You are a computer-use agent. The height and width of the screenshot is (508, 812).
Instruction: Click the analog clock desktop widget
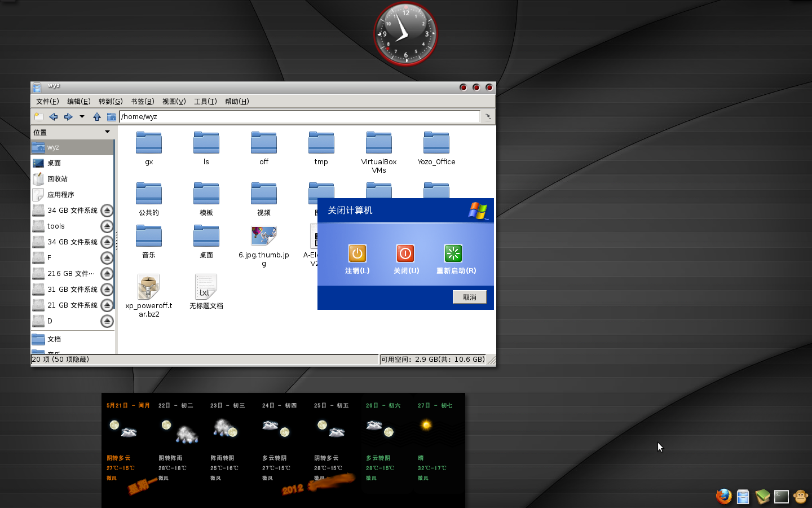point(405,33)
